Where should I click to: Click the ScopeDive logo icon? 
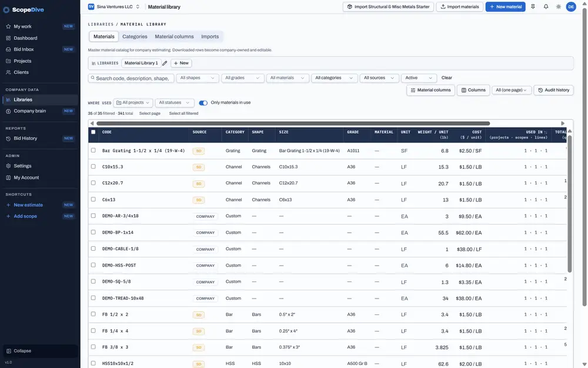pyautogui.click(x=6, y=10)
